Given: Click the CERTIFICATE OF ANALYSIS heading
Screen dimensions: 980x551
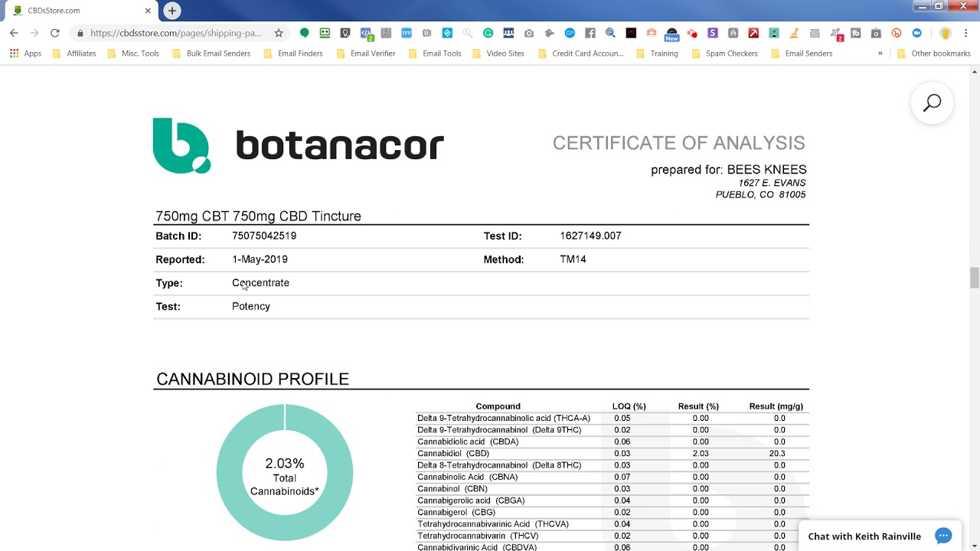Looking at the screenshot, I should click(x=678, y=143).
